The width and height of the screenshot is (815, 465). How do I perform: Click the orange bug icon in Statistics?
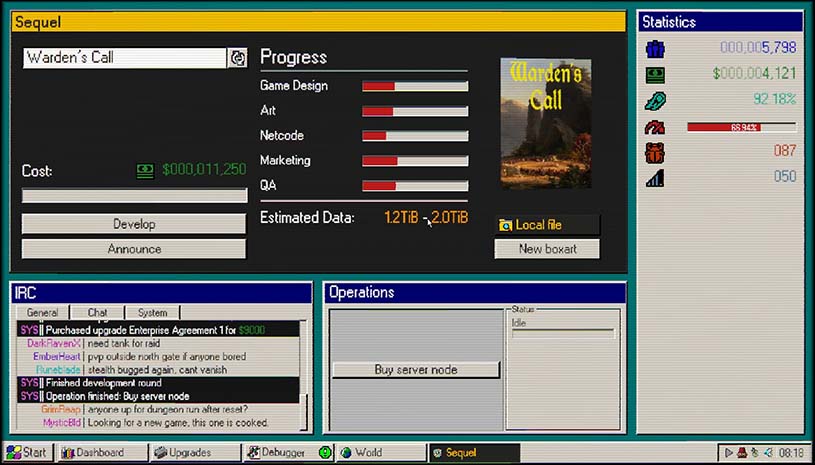(x=655, y=152)
